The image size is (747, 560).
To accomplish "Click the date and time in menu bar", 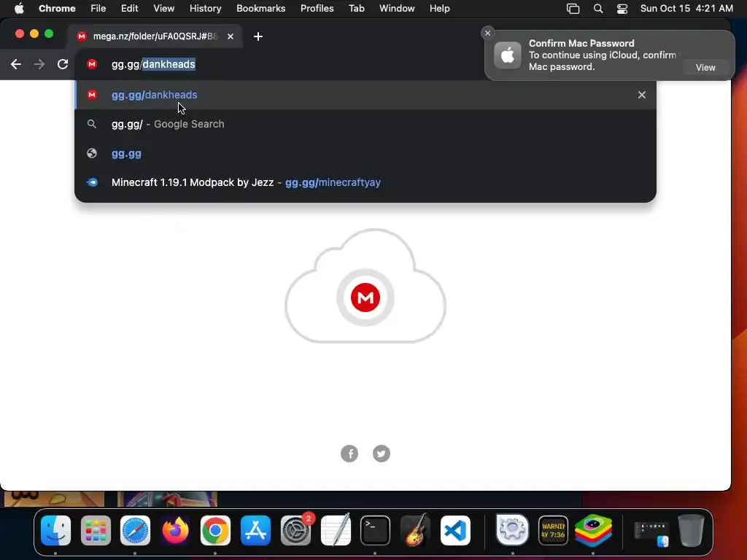I will [x=686, y=9].
